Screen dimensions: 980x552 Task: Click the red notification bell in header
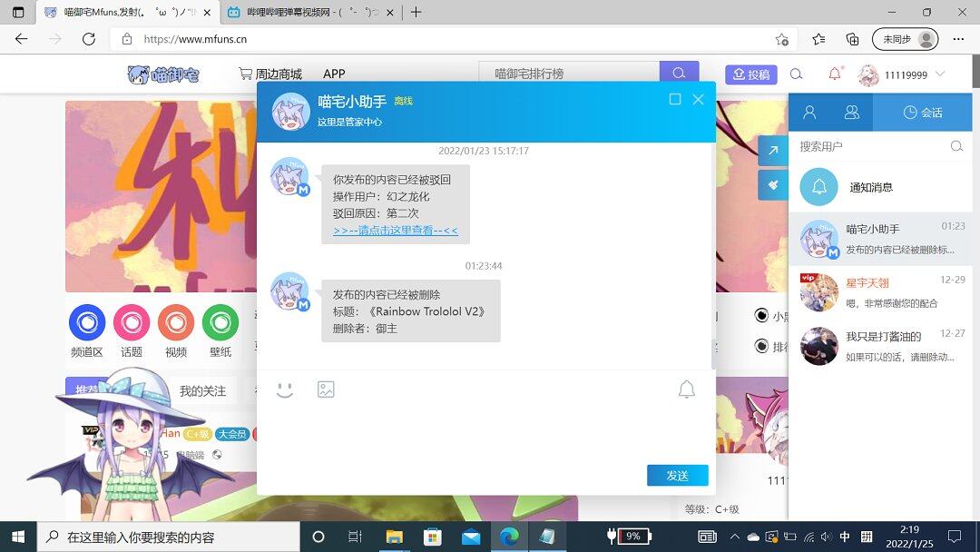point(835,74)
